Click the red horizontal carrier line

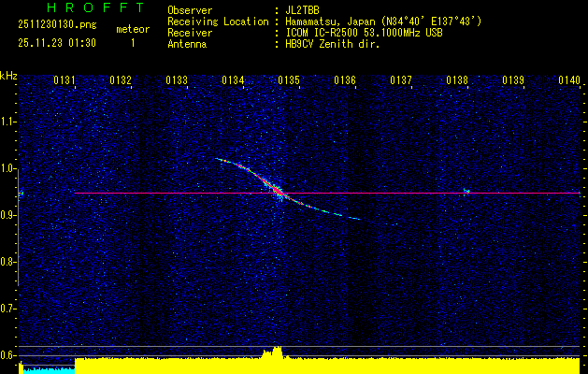(x=421, y=194)
